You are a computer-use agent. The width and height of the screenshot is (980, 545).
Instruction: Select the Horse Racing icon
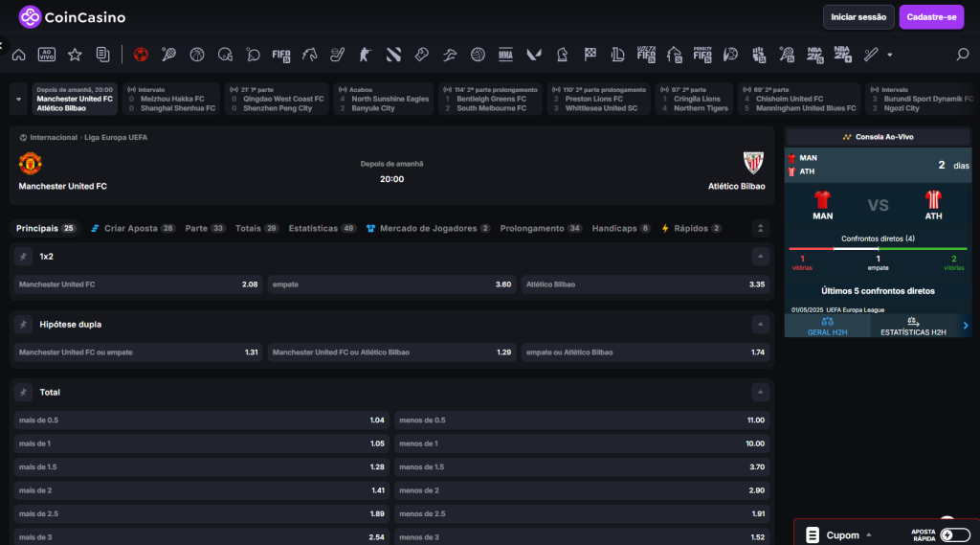point(309,55)
